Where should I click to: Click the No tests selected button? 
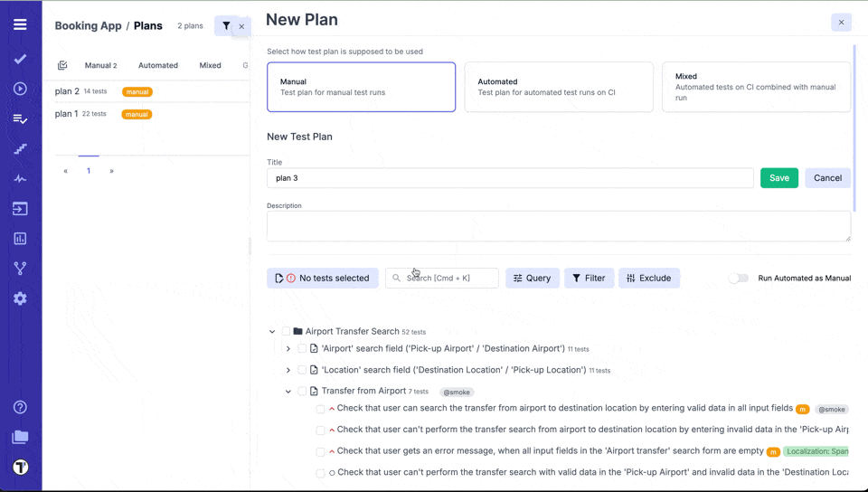pos(322,278)
